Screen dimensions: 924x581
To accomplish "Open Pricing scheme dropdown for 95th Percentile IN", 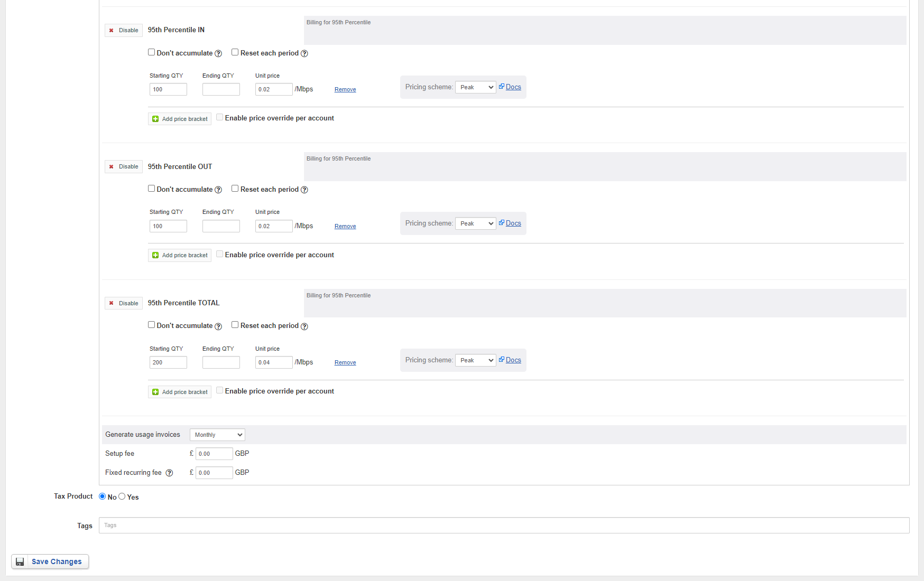I will 475,87.
